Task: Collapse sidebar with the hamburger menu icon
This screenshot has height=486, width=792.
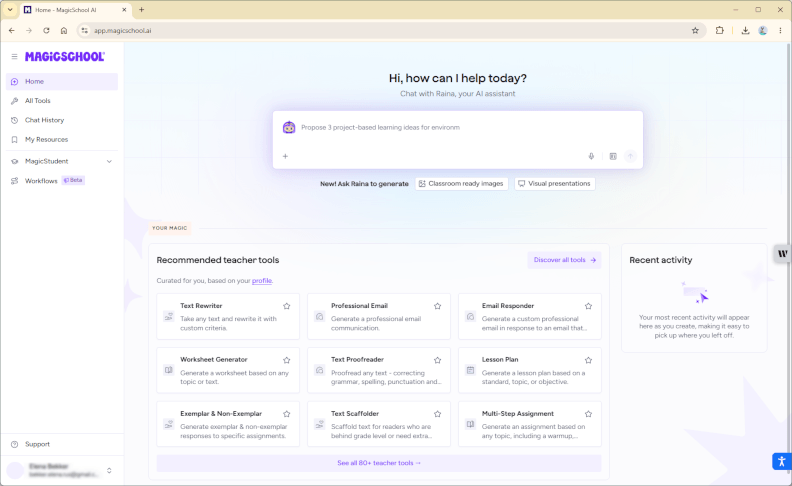Action: coord(14,57)
